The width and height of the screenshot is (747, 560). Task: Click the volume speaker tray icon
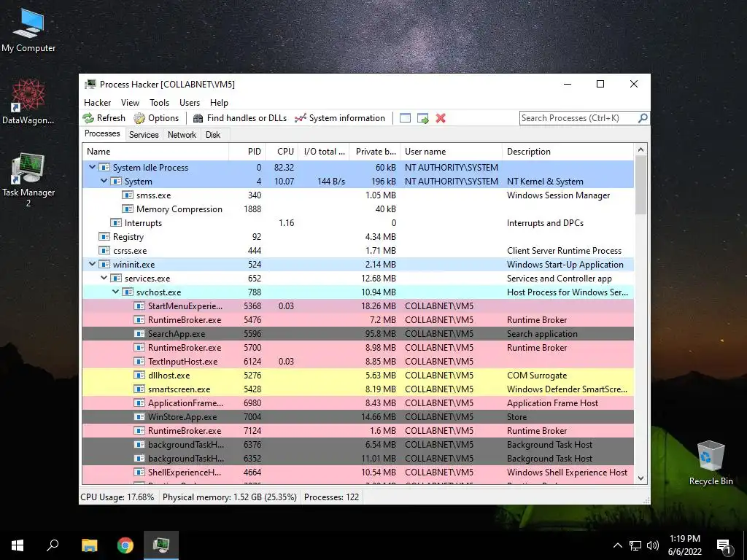pos(653,545)
